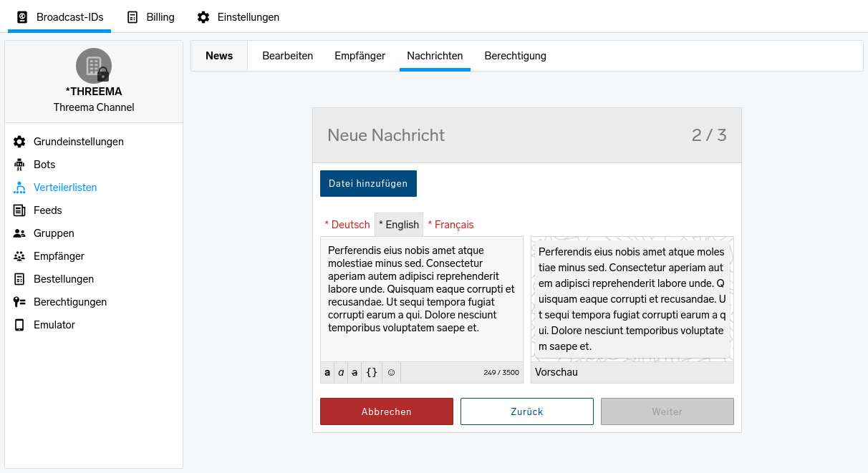Select the English language tab
Screen dimensions: 868x473
click(x=399, y=225)
